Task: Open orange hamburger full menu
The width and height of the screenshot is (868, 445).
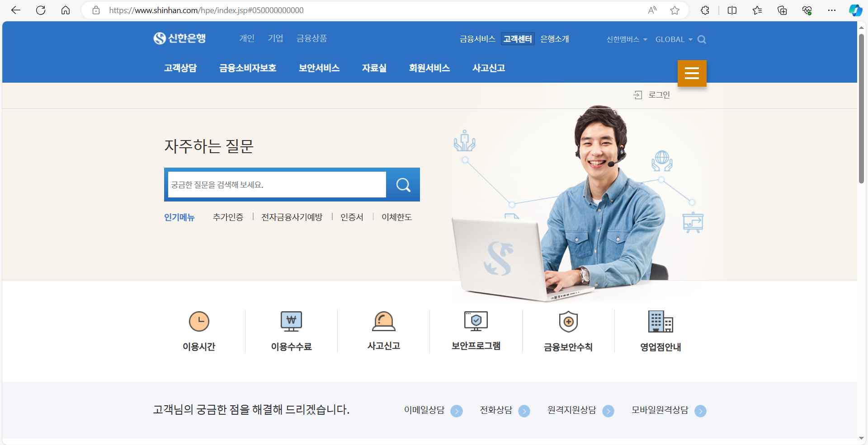Action: tap(692, 73)
